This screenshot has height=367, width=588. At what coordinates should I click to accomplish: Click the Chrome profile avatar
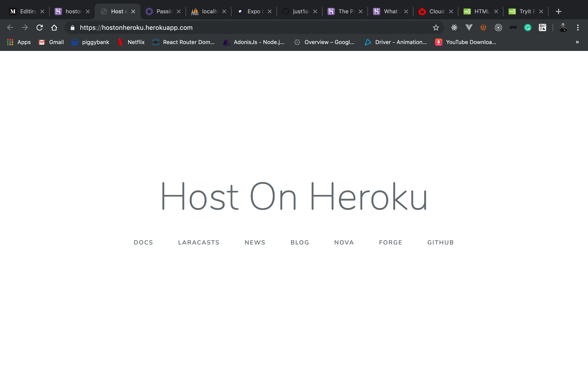tap(563, 28)
